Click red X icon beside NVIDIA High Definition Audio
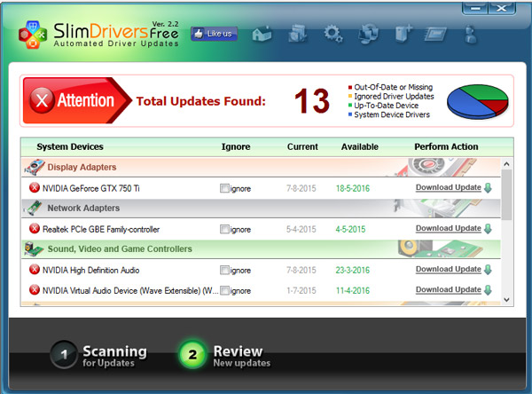Image resolution: width=532 pixels, height=394 pixels. coord(35,270)
